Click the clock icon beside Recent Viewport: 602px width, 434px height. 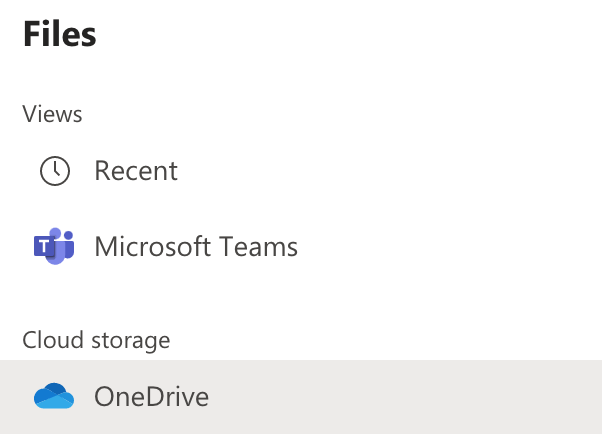pyautogui.click(x=55, y=171)
